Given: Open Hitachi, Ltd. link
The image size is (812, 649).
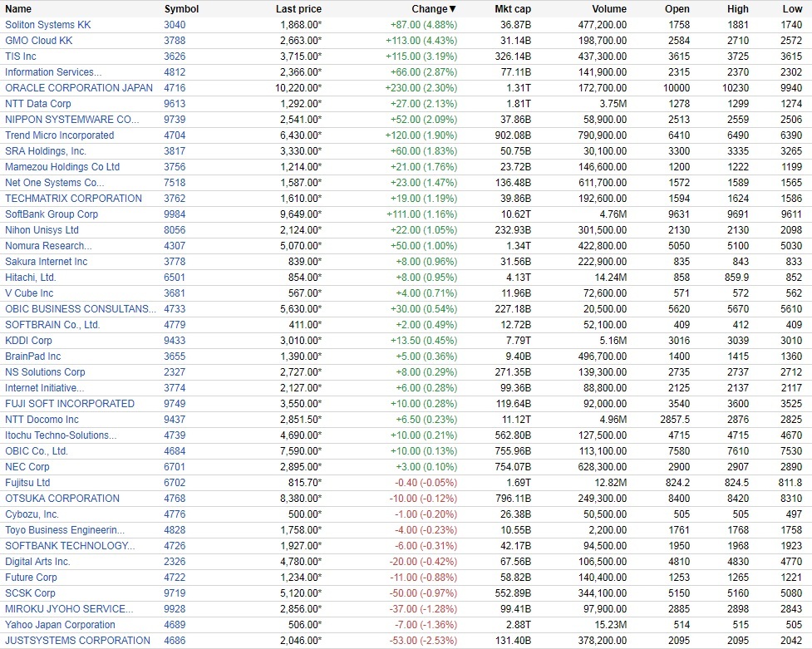Looking at the screenshot, I should [31, 278].
